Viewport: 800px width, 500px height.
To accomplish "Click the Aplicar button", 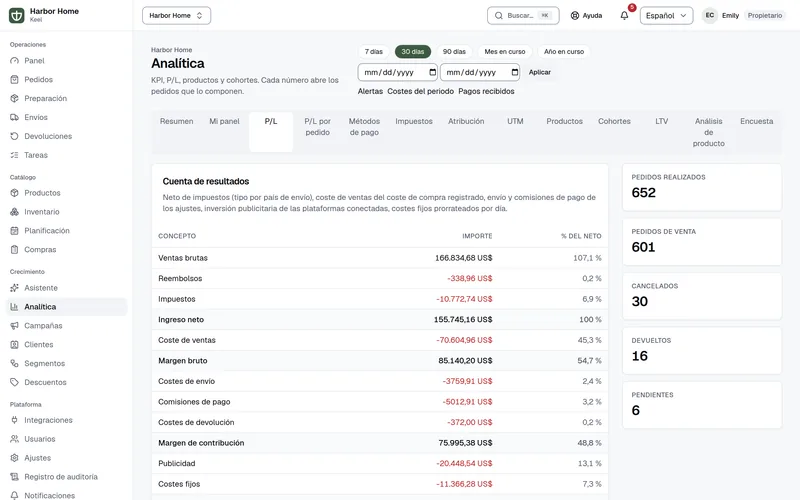I will pos(539,72).
